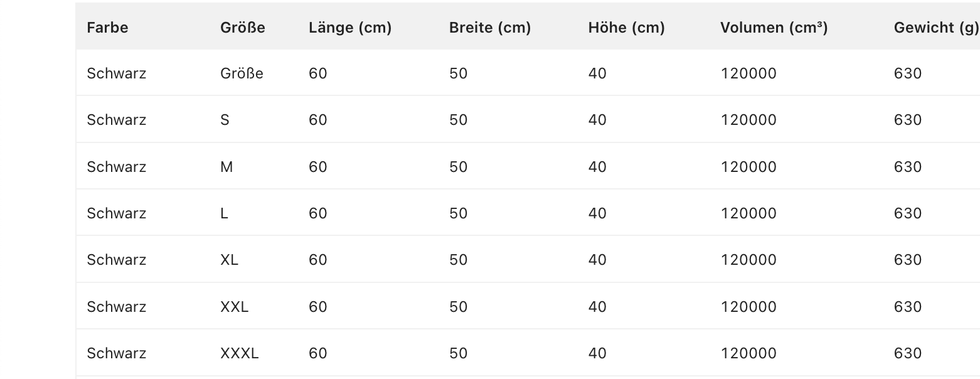The width and height of the screenshot is (980, 379).
Task: Select the Höhe (cm) column header
Action: 626,28
